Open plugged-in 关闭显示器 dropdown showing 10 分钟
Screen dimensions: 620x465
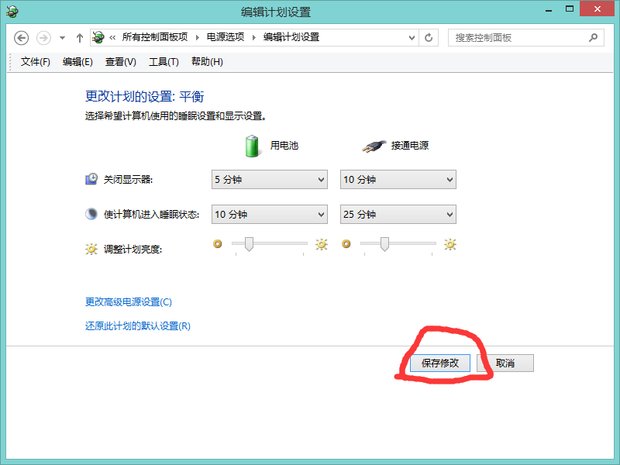click(x=398, y=180)
